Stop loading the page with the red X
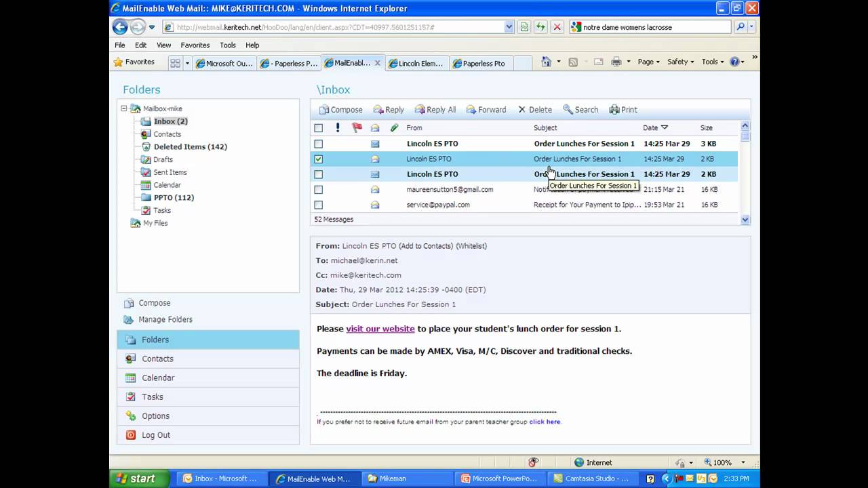The height and width of the screenshot is (488, 868). coord(557,27)
